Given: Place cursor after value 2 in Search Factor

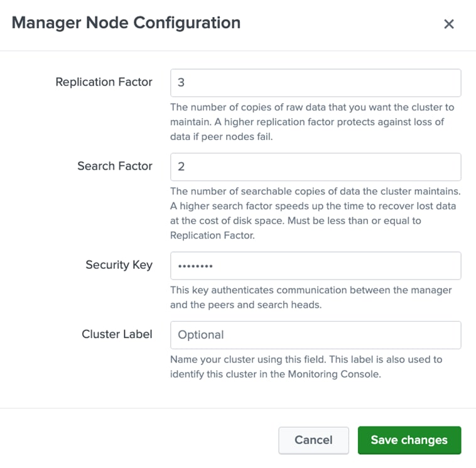Looking at the screenshot, I should 186,166.
